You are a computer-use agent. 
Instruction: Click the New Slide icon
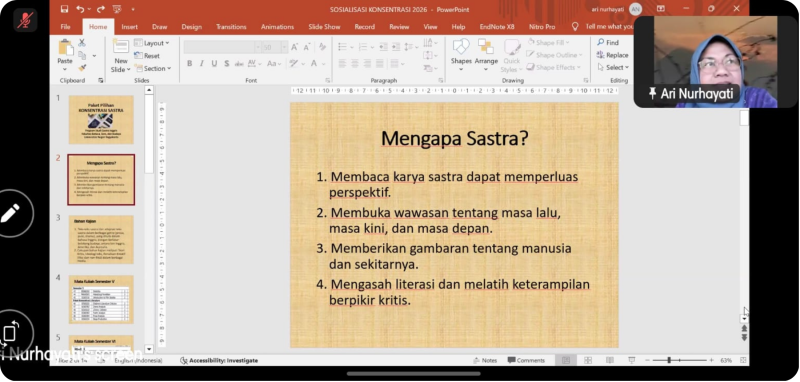(x=121, y=46)
